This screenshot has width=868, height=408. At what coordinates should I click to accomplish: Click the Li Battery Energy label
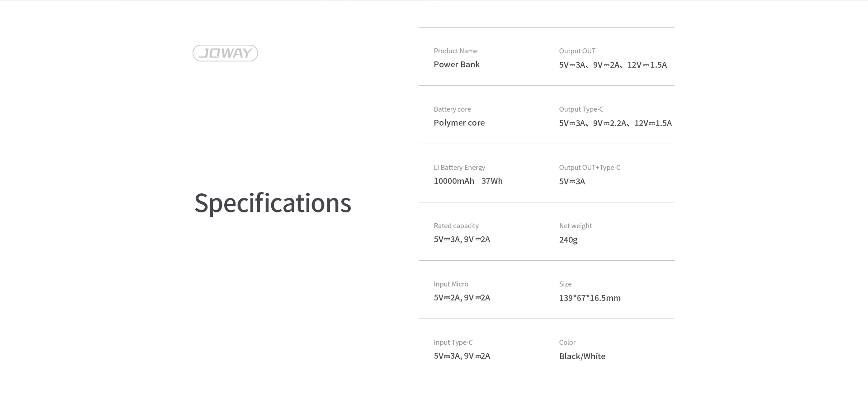click(459, 168)
